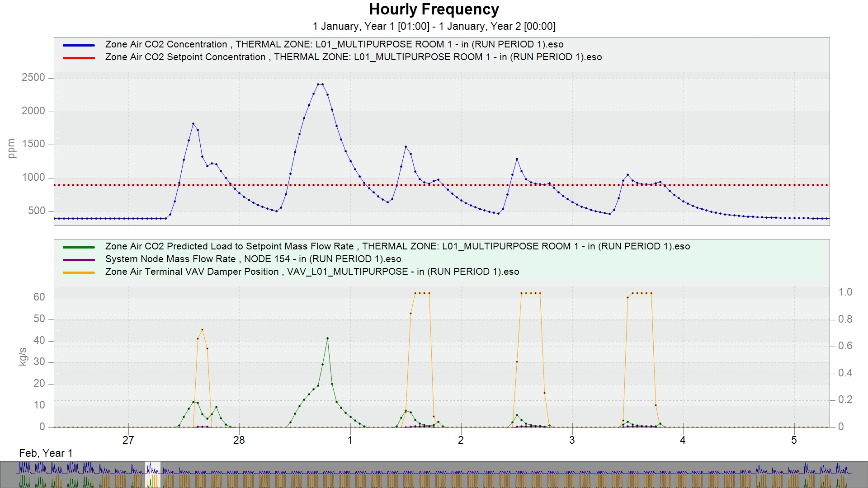Click the green predicted load peak near 41 kg/s

327,338
